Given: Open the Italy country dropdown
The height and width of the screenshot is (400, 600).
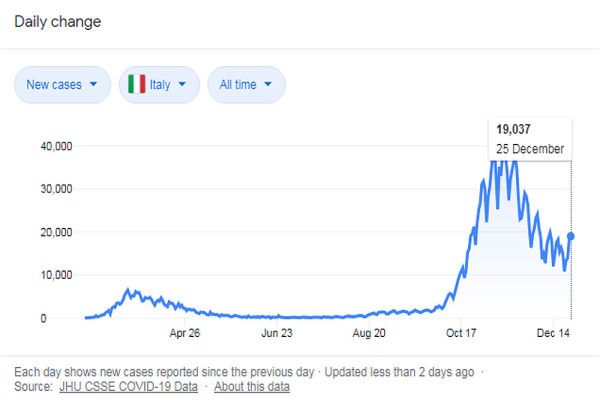Looking at the screenshot, I should pos(159,85).
